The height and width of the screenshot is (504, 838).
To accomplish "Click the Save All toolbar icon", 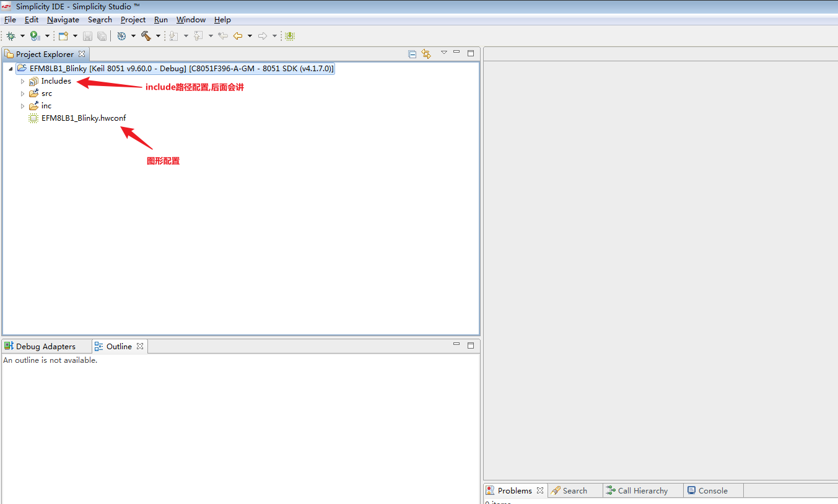I will (x=102, y=35).
